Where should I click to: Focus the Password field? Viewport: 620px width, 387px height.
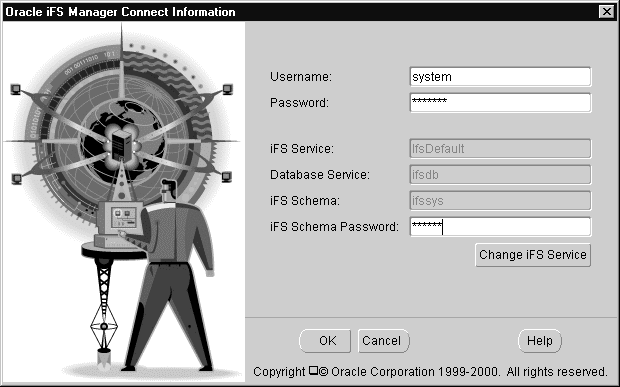point(501,103)
